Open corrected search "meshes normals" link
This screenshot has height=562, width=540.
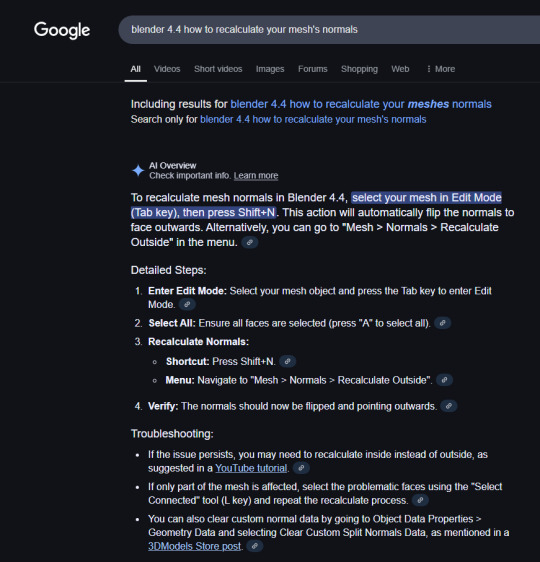pos(361,104)
